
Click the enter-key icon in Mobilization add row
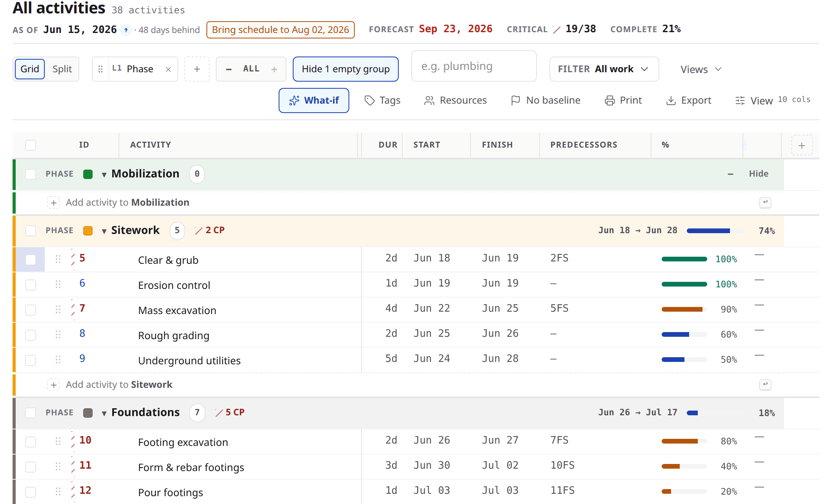click(x=765, y=203)
